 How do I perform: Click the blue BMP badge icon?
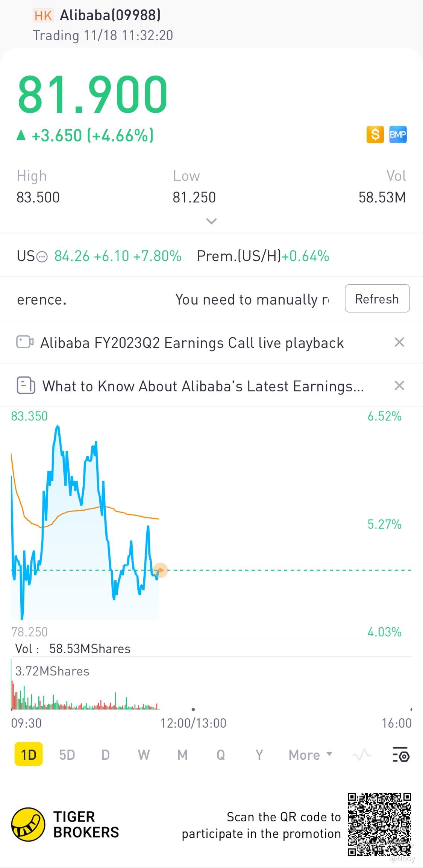[x=398, y=134]
